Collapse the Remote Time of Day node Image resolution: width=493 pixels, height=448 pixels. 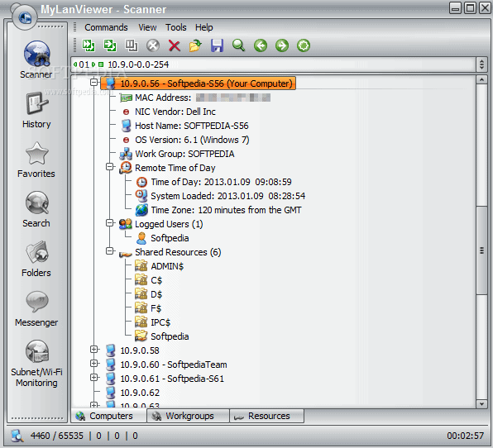pos(109,166)
